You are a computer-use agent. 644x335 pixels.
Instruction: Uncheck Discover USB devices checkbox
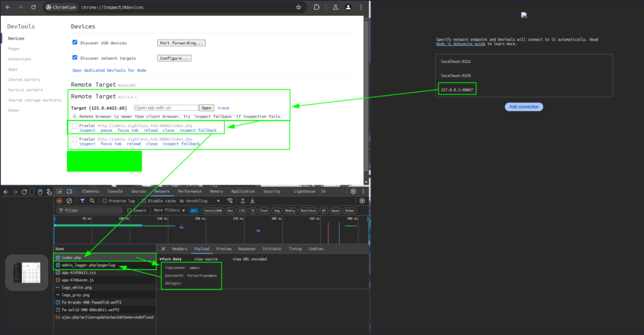pos(75,42)
